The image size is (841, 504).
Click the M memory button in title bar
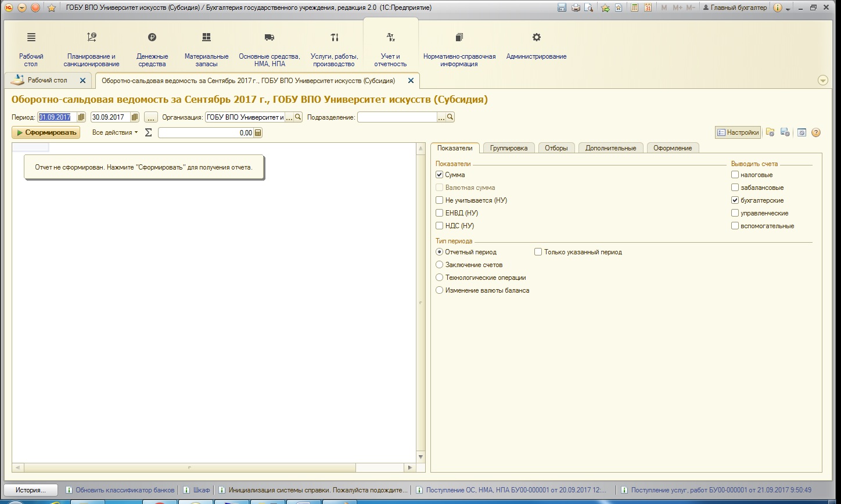[664, 8]
